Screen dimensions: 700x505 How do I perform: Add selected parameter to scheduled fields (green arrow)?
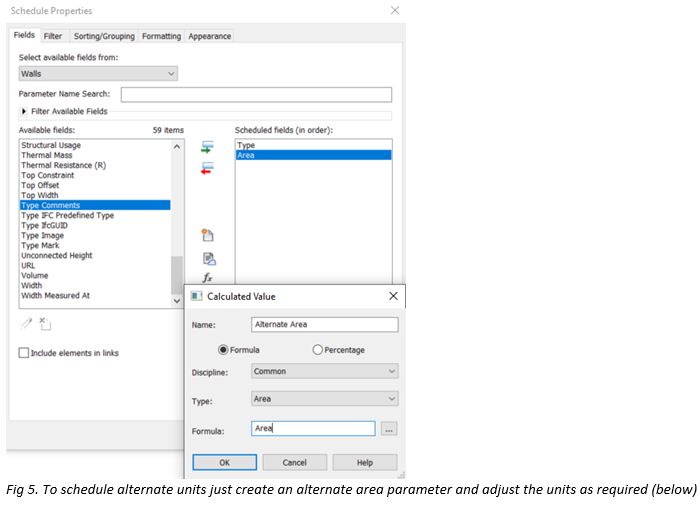[208, 147]
